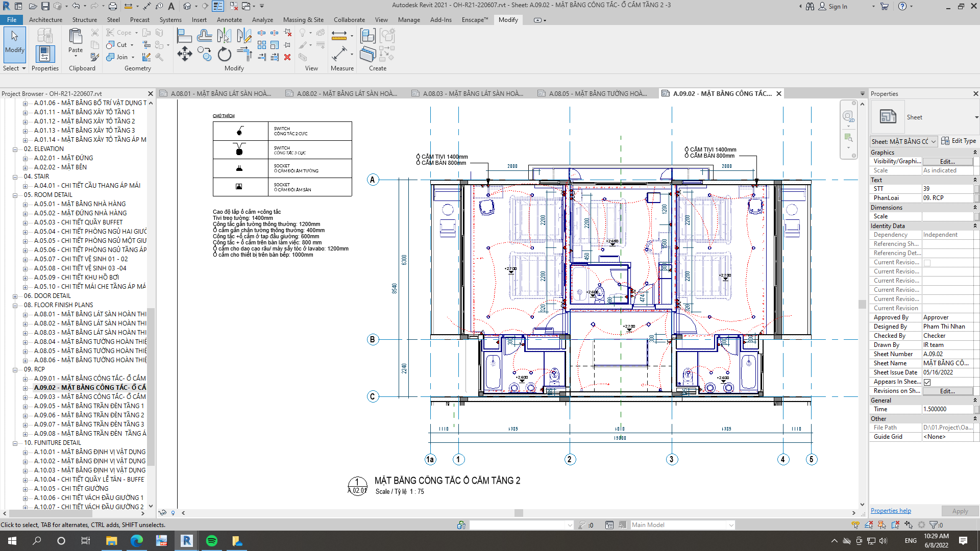
Task: Click the red Delete icon
Action: pos(287,57)
